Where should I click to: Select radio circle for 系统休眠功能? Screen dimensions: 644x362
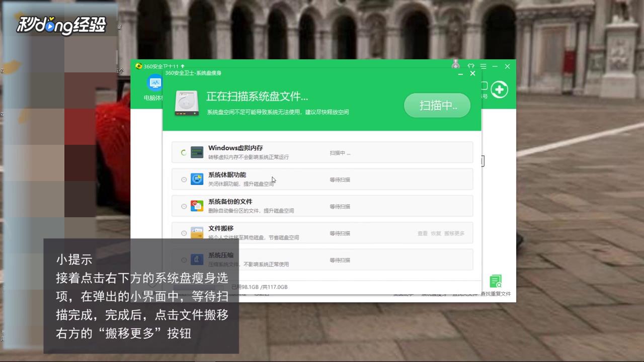[x=184, y=179]
